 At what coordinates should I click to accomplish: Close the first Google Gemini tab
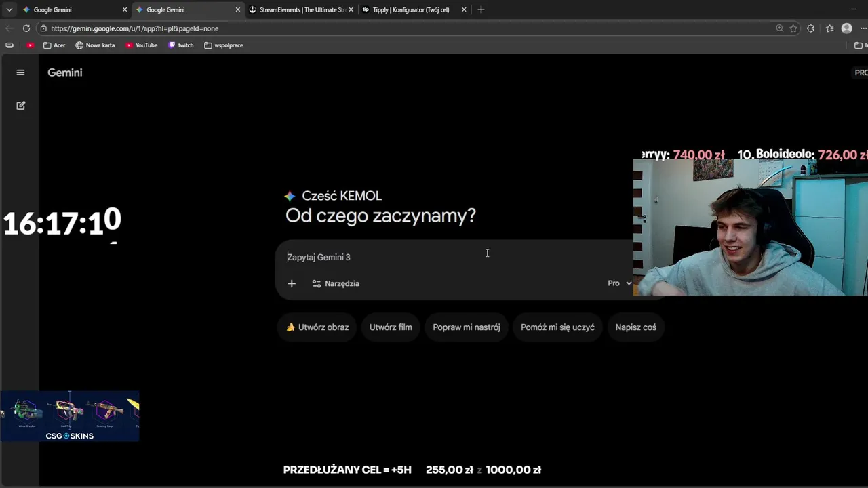[x=125, y=9]
